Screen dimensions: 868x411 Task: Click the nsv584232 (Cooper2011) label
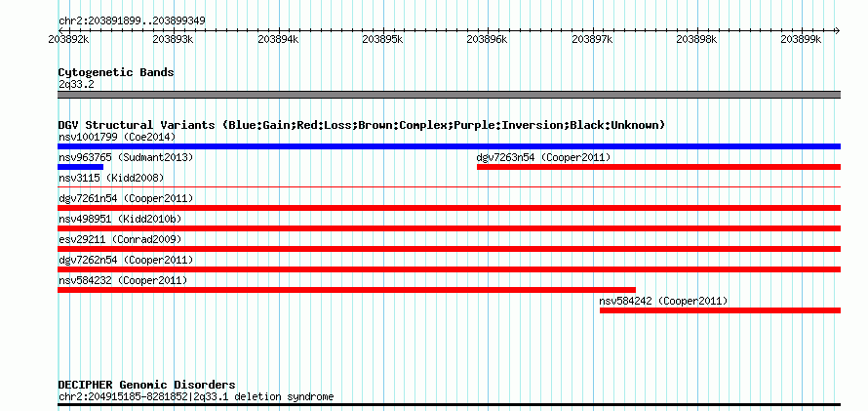(123, 280)
